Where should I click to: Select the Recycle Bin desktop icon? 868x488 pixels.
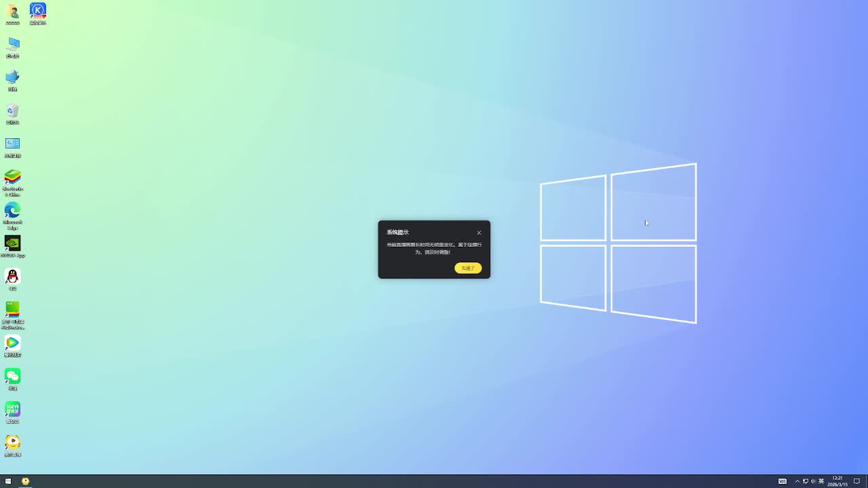13,110
